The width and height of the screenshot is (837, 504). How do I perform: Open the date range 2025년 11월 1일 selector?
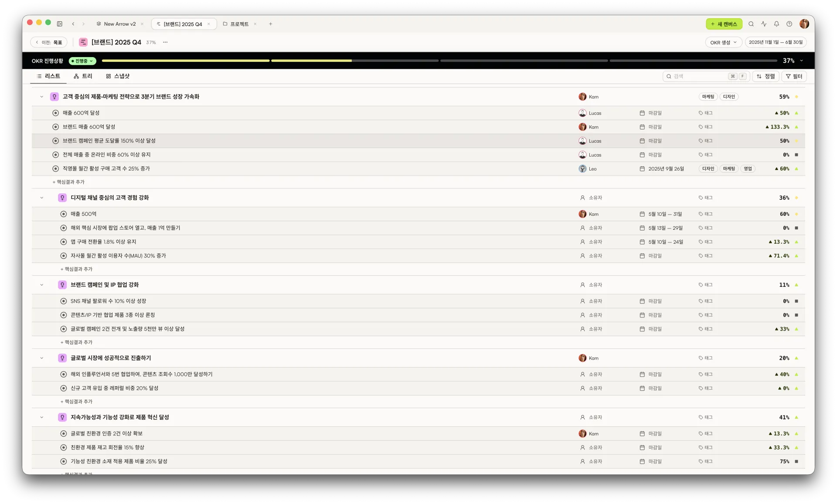pyautogui.click(x=776, y=42)
